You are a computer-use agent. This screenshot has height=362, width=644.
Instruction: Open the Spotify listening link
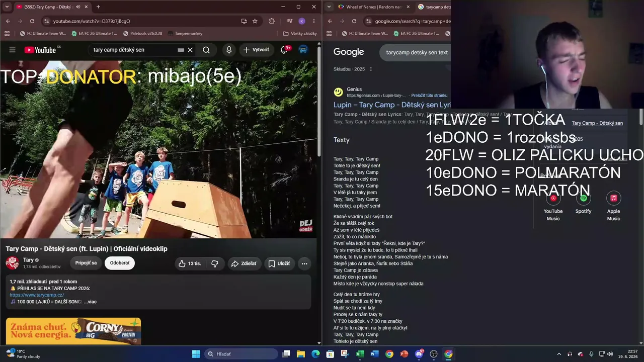coord(584,203)
